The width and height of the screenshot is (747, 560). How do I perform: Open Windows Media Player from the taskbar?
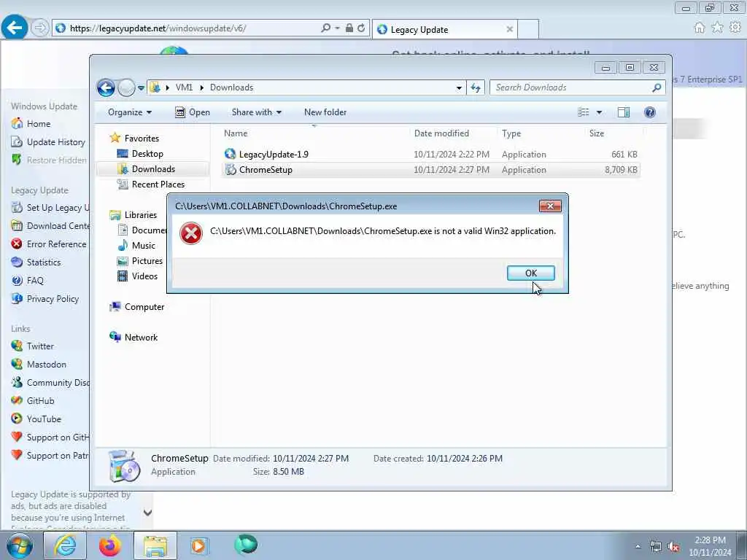[198, 545]
